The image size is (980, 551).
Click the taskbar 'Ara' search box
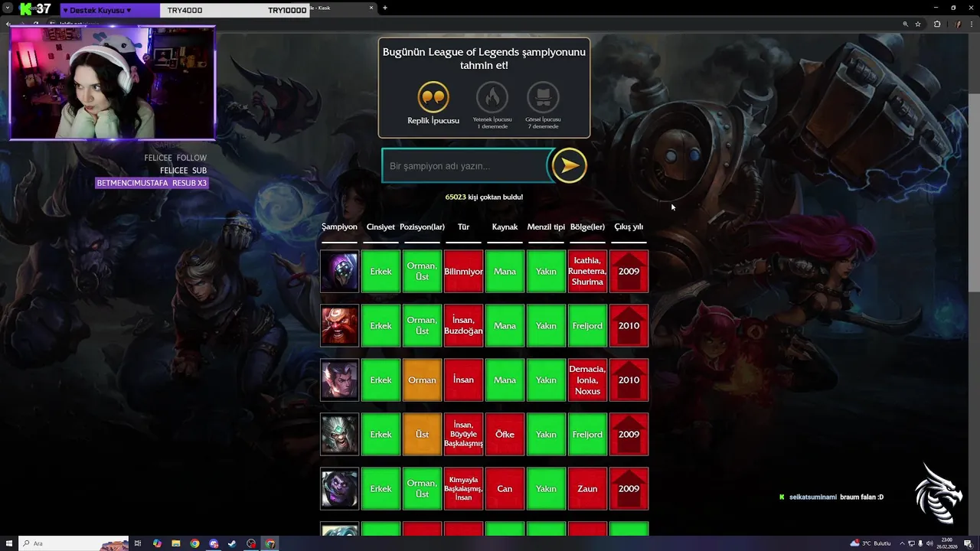point(73,543)
